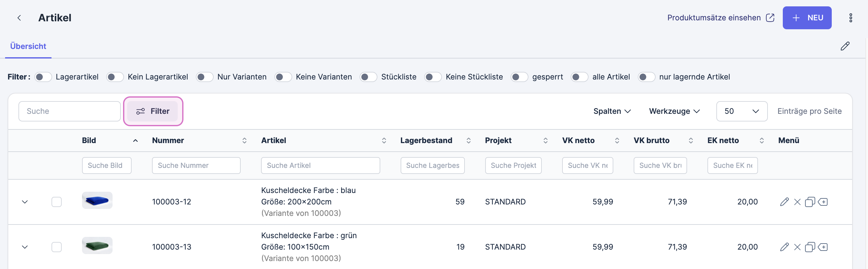Screen dimensions: 868x269
Task: Sort table by Nummer column arrows
Action: (244, 141)
